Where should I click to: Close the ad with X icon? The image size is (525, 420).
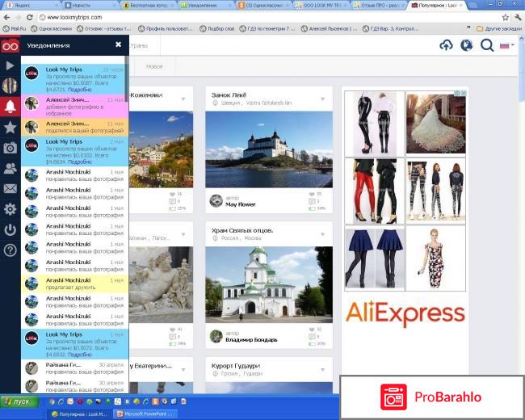pyautogui.click(x=464, y=93)
